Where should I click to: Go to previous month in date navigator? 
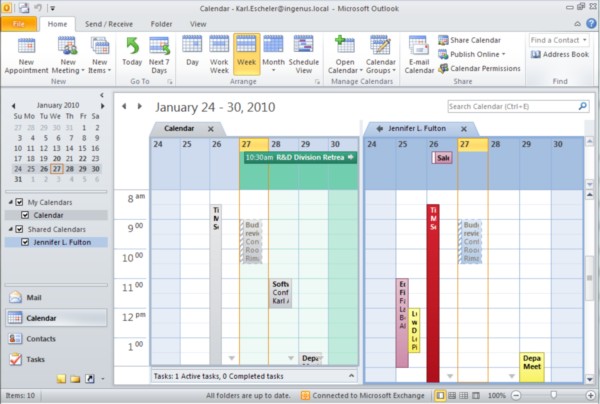(x=14, y=106)
